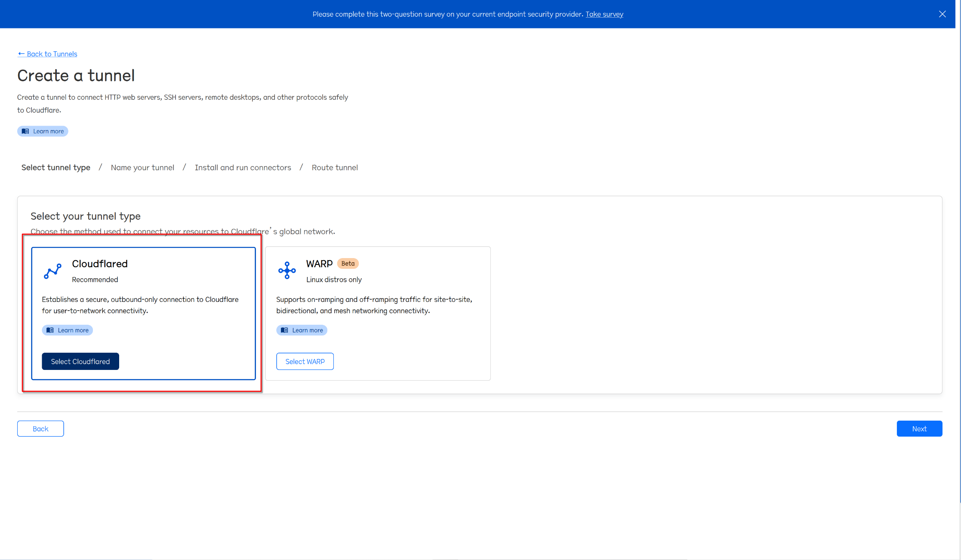
Task: Click the book icon in the top Learn more badge
Action: 25,131
